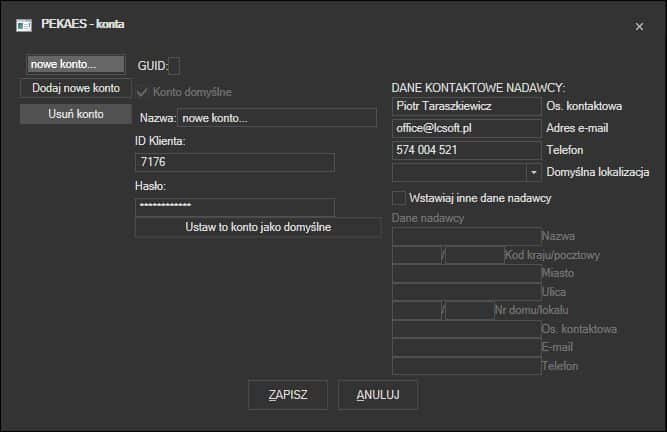Click the Nazwa field with 'nowe konto...'
667x432 pixels.
pyautogui.click(x=277, y=118)
